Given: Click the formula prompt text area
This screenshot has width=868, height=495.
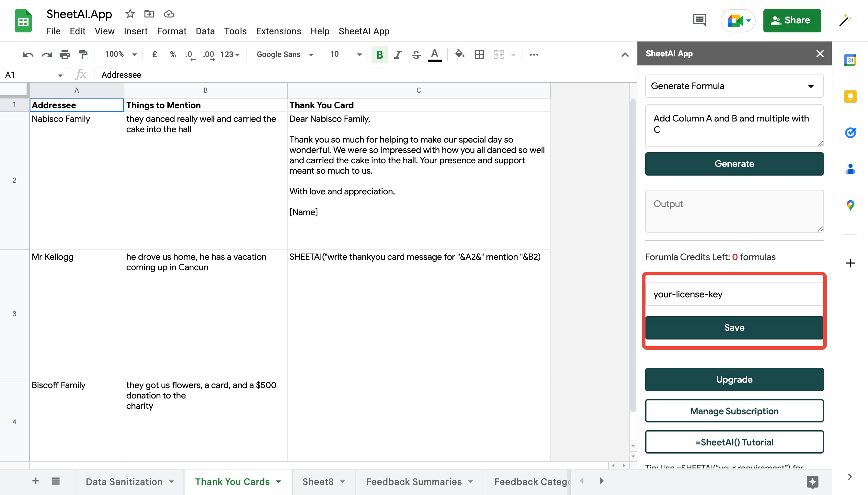Looking at the screenshot, I should [734, 125].
